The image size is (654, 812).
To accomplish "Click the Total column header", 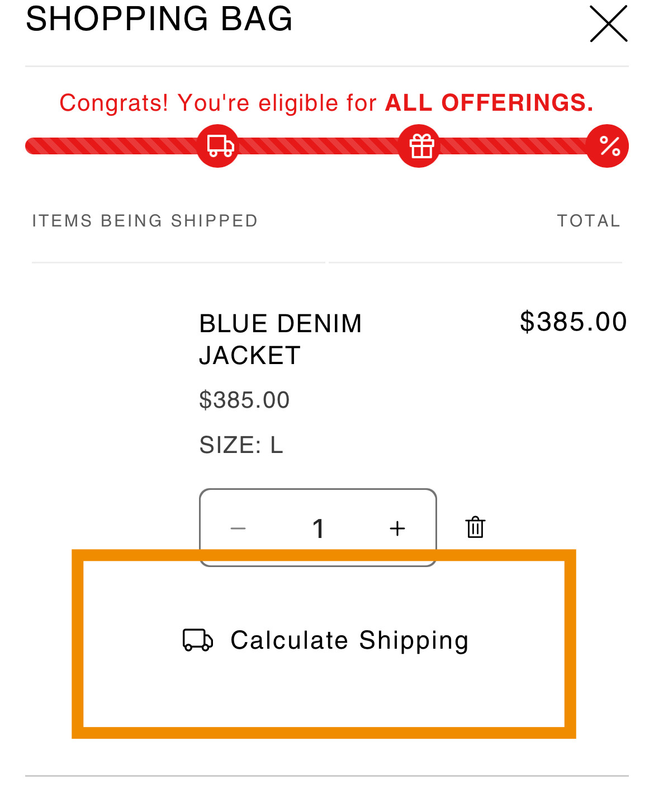I will pos(589,220).
